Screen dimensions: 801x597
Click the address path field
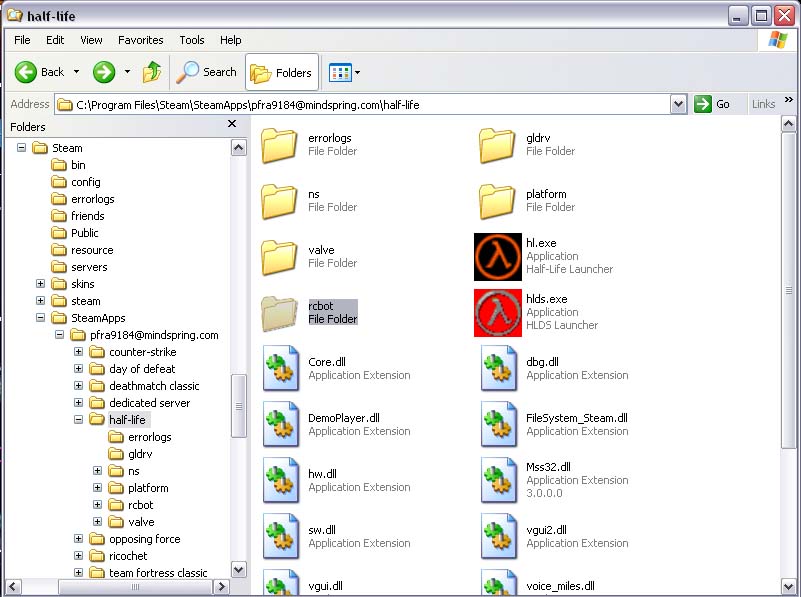[x=363, y=105]
